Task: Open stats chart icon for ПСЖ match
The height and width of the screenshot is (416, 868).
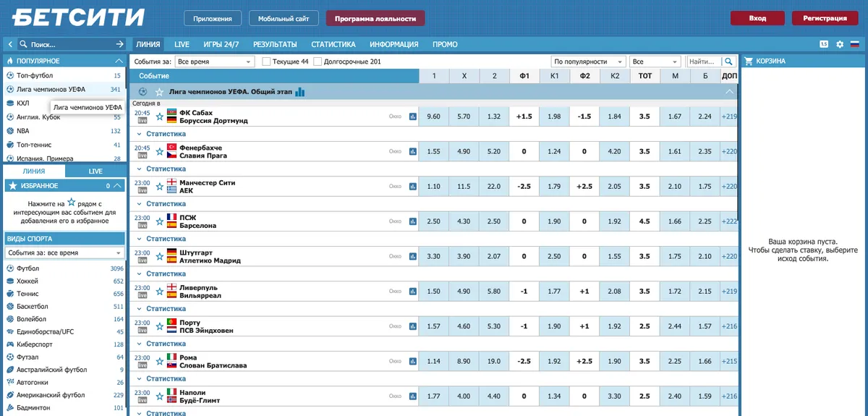Action: [413, 221]
